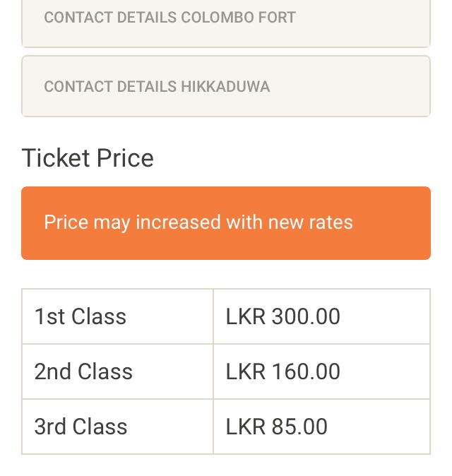Image resolution: width=452 pixels, height=476 pixels.
Task: Select the 2nd Class table cell
Action: pyautogui.click(x=117, y=371)
